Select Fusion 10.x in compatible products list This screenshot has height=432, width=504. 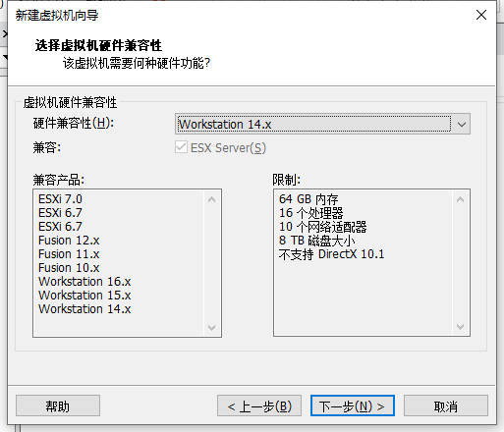point(69,268)
